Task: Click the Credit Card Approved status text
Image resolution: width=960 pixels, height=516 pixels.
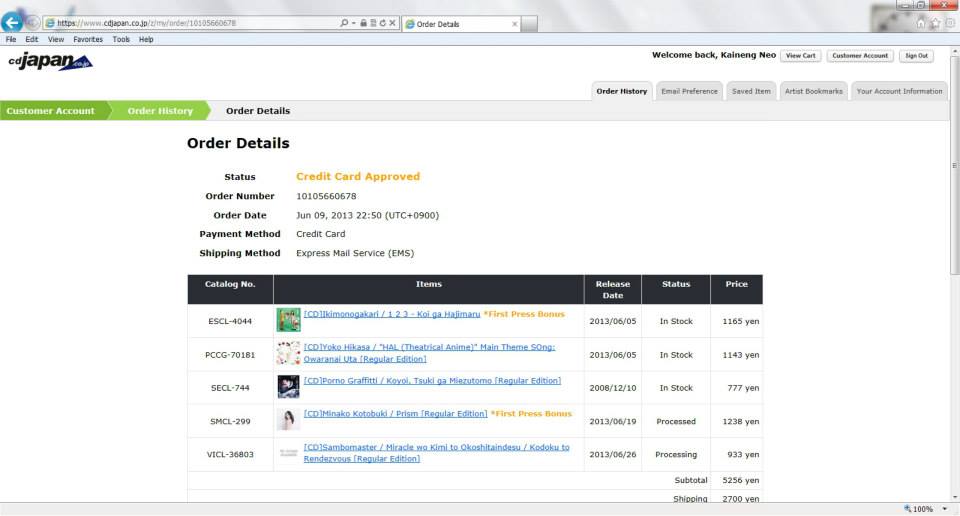Action: tap(358, 176)
